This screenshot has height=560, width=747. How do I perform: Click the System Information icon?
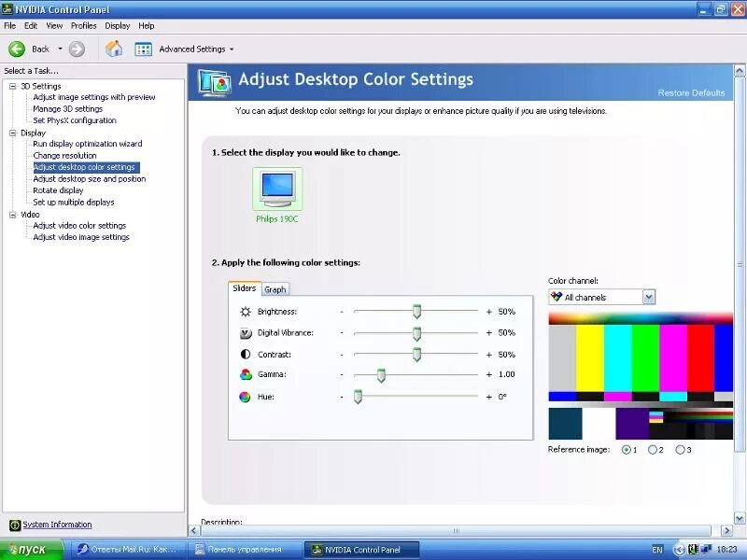pos(15,525)
